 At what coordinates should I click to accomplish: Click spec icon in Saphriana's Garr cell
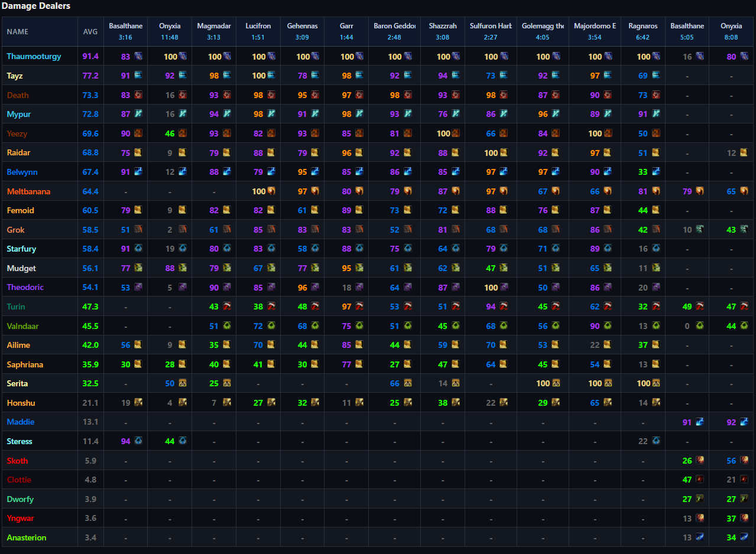tap(359, 364)
